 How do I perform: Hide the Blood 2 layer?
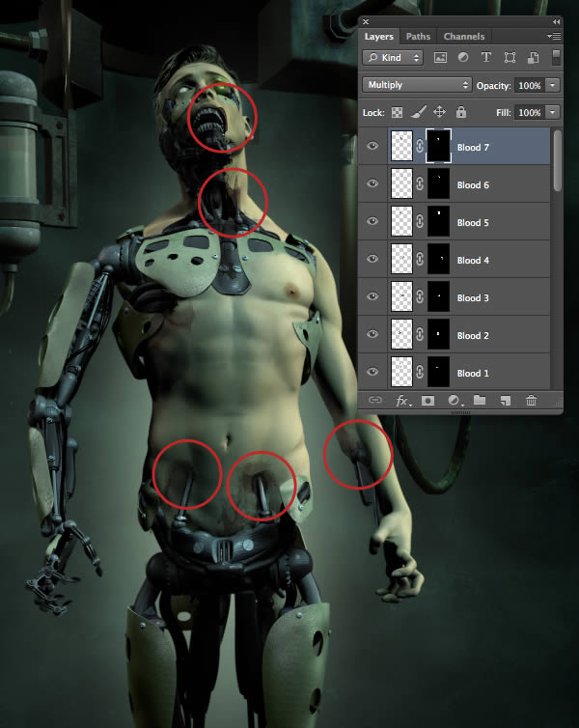coord(372,334)
